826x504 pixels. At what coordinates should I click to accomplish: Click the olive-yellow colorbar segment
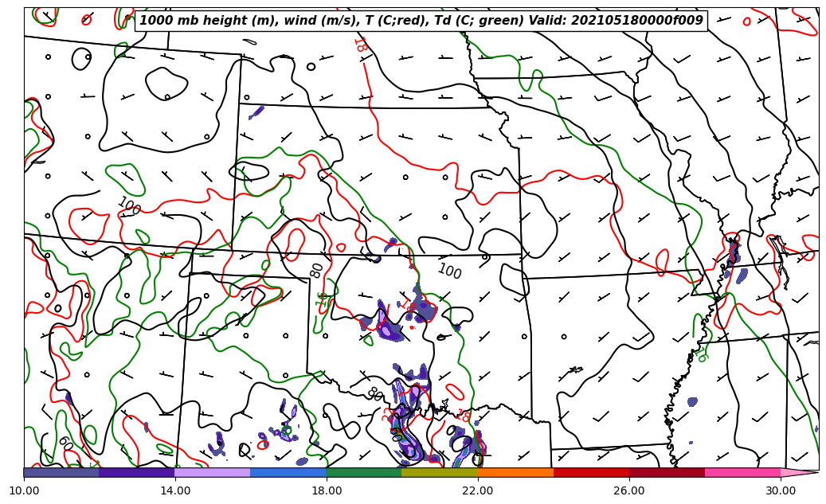click(x=440, y=472)
